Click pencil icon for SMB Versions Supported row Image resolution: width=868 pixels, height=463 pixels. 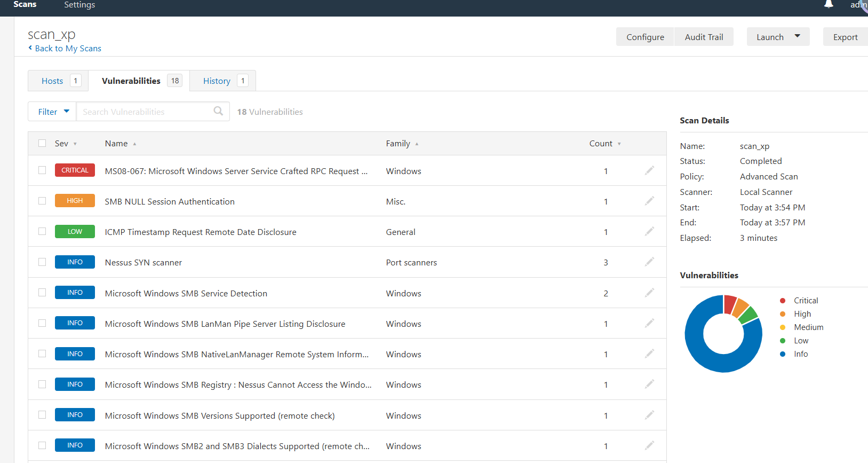pyautogui.click(x=649, y=415)
